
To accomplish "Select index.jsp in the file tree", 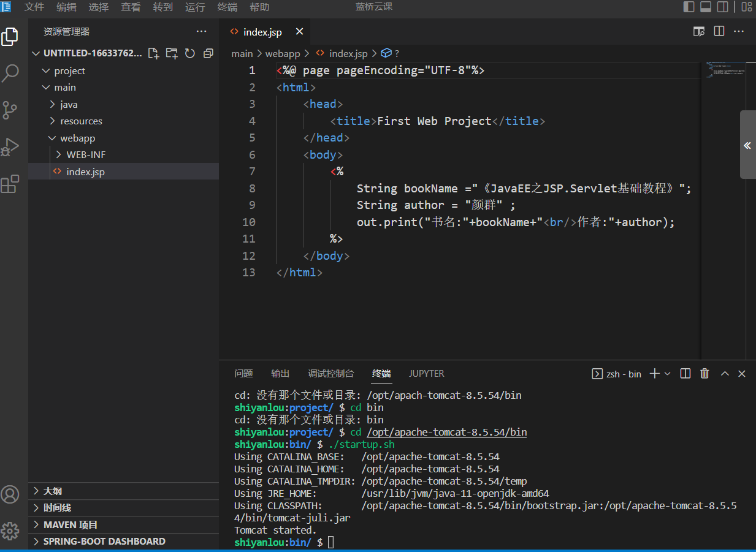I will click(x=123, y=172).
